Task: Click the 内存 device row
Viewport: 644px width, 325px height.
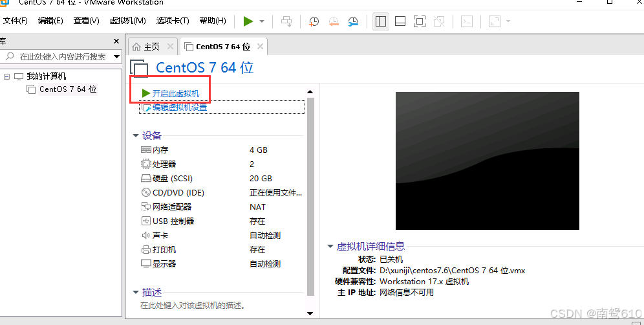Action: point(222,150)
